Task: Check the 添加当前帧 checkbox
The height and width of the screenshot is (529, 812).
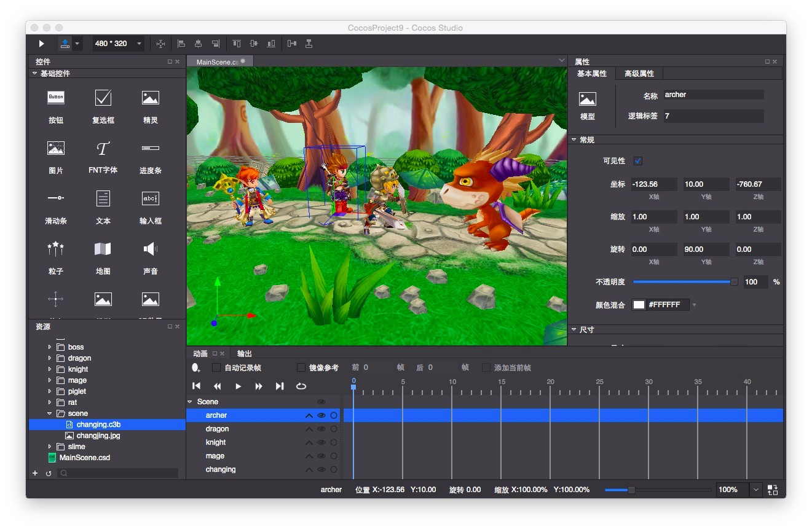Action: click(x=486, y=367)
